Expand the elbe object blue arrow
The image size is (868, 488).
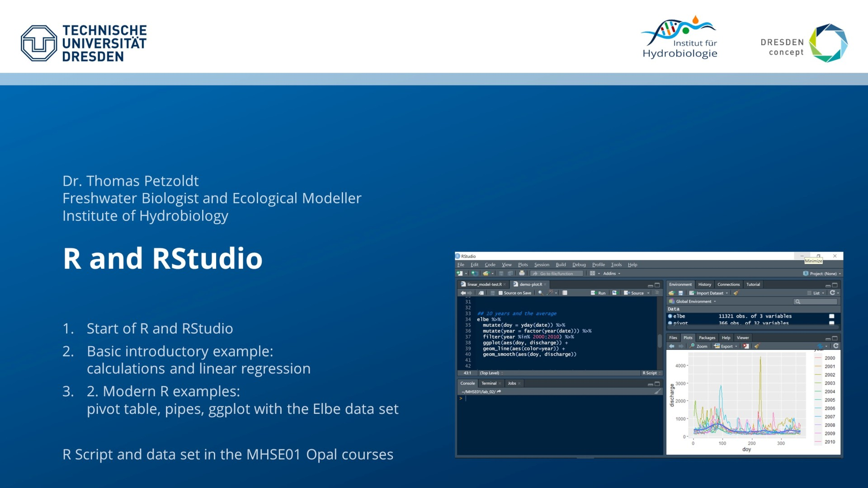670,316
